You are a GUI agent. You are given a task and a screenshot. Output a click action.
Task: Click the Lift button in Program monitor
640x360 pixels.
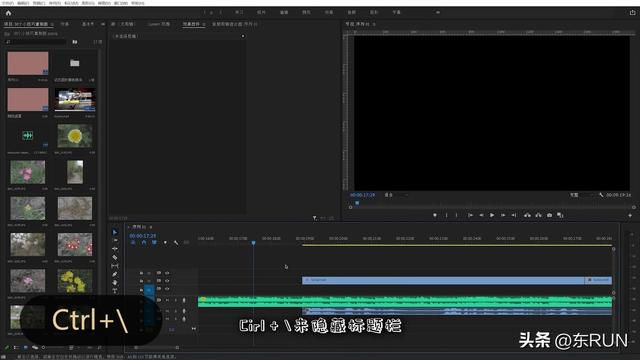[x=527, y=215]
